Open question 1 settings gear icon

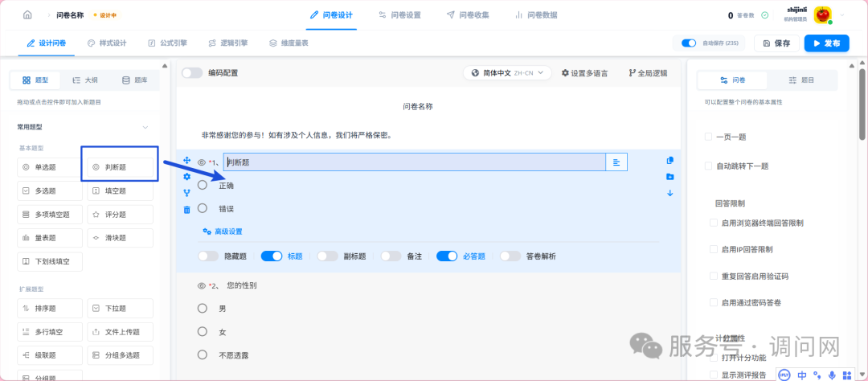pyautogui.click(x=186, y=177)
